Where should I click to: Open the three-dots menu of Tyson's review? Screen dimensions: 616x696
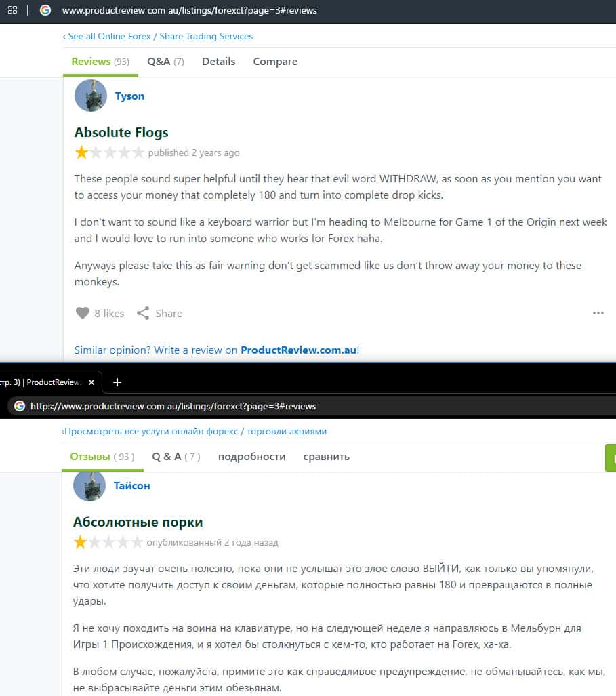(598, 313)
